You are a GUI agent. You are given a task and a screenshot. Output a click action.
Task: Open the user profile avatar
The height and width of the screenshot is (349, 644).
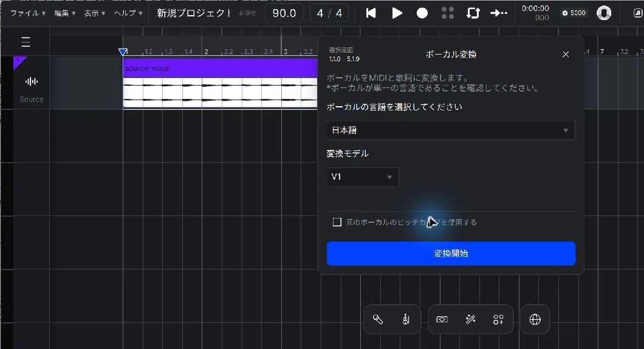click(x=604, y=13)
